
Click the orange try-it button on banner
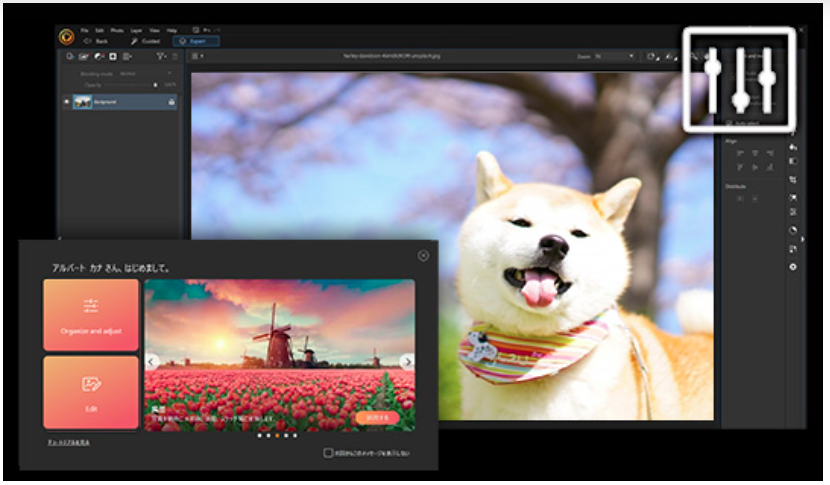pos(377,418)
